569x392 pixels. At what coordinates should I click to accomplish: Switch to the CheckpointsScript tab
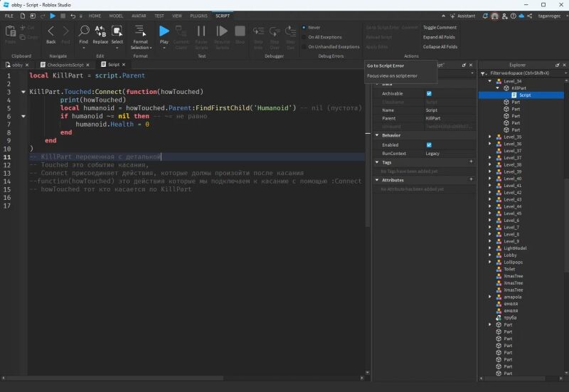pyautogui.click(x=65, y=64)
